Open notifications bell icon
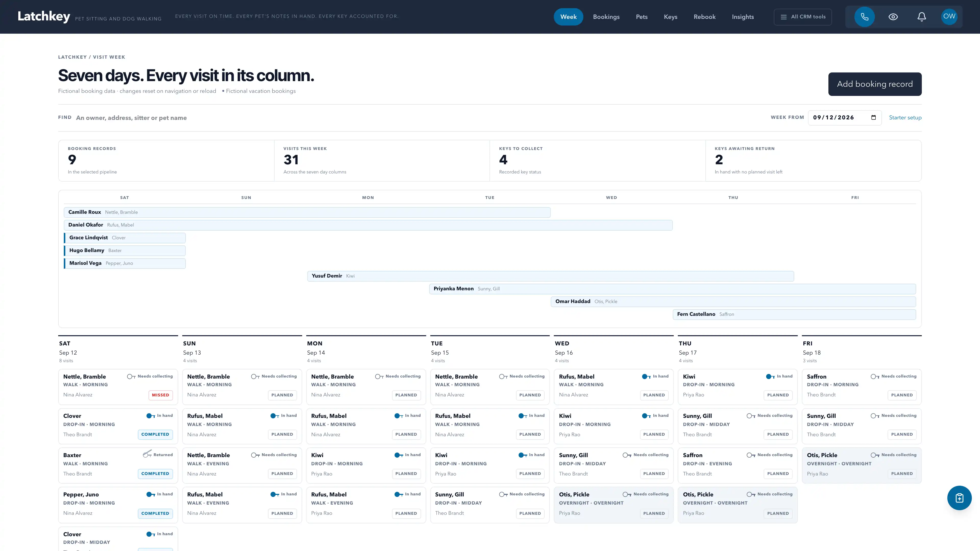Image resolution: width=980 pixels, height=551 pixels. [x=921, y=17]
